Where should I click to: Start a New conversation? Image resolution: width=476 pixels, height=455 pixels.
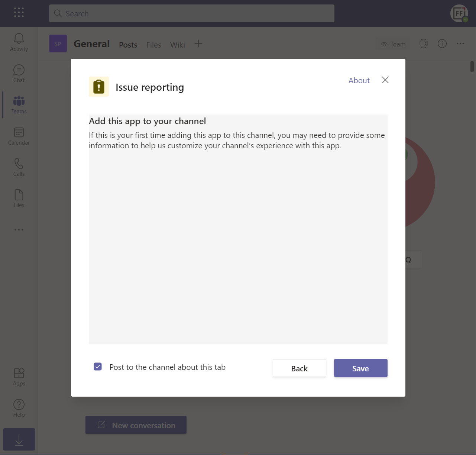point(136,425)
